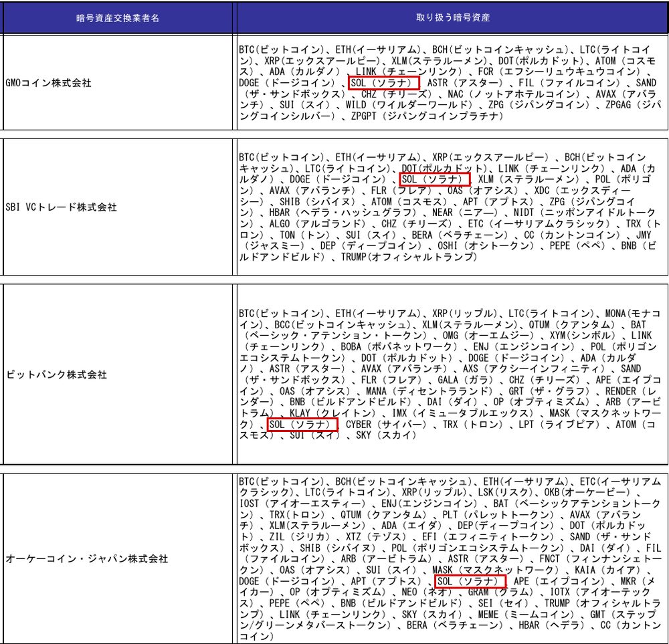The image size is (669, 644).
Task: Click ZIL(ジリカ) in the オーケーコイン・ジャパン row
Action: pos(300,537)
